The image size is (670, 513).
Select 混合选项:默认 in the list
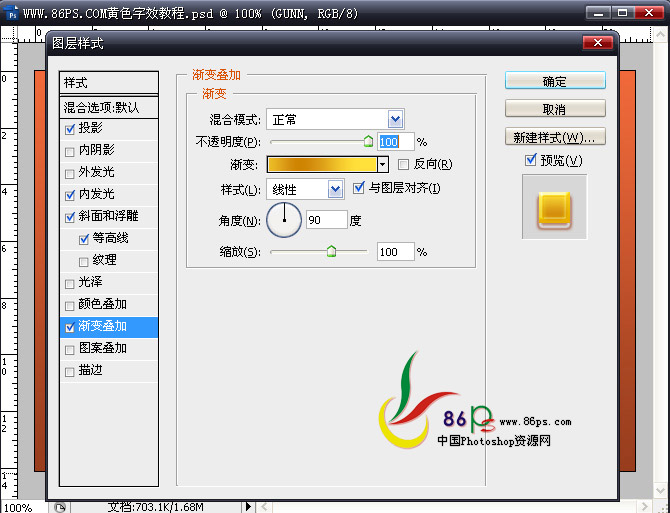pos(109,107)
